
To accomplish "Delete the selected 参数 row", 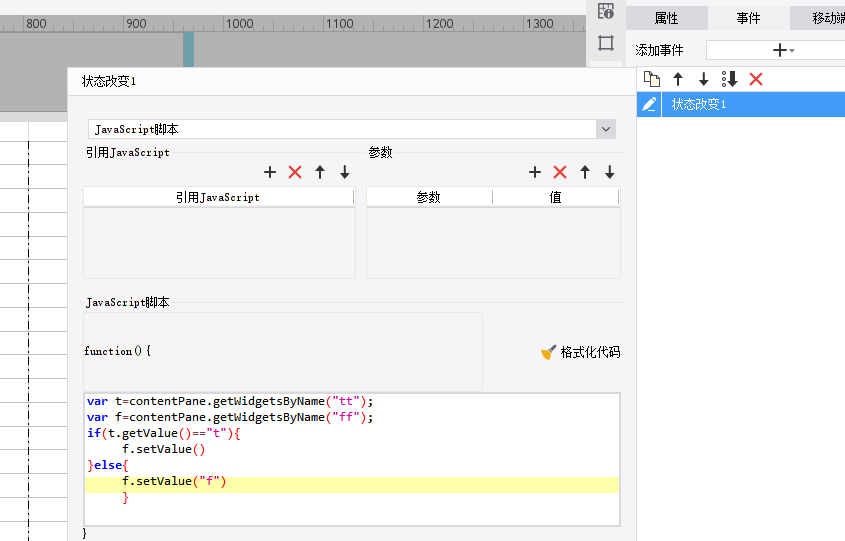I will tap(560, 172).
